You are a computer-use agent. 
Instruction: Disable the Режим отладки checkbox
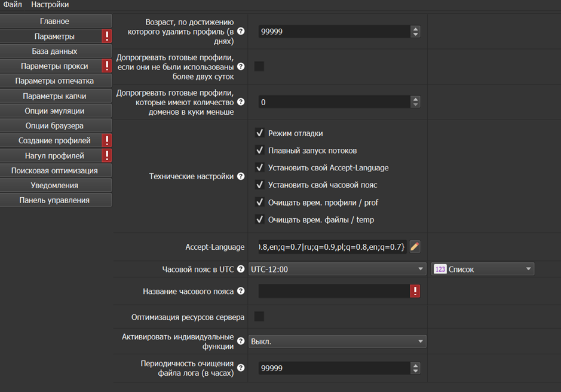click(259, 133)
